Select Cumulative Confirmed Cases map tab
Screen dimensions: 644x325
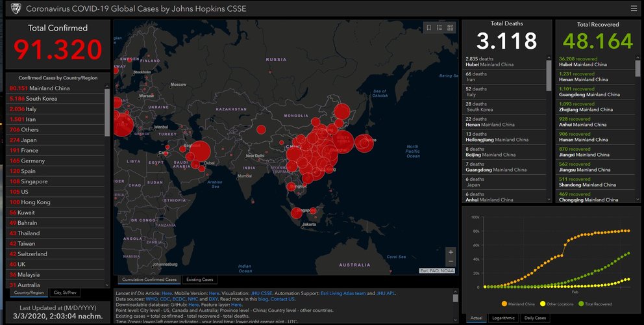(x=149, y=279)
